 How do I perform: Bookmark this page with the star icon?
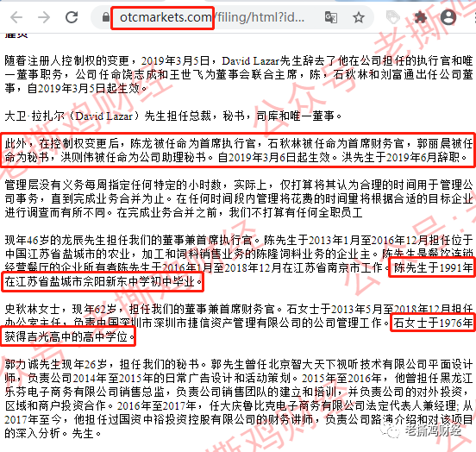(359, 17)
